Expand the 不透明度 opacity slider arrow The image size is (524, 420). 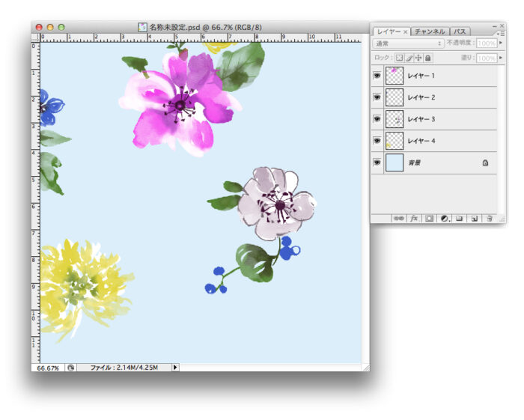coord(501,44)
